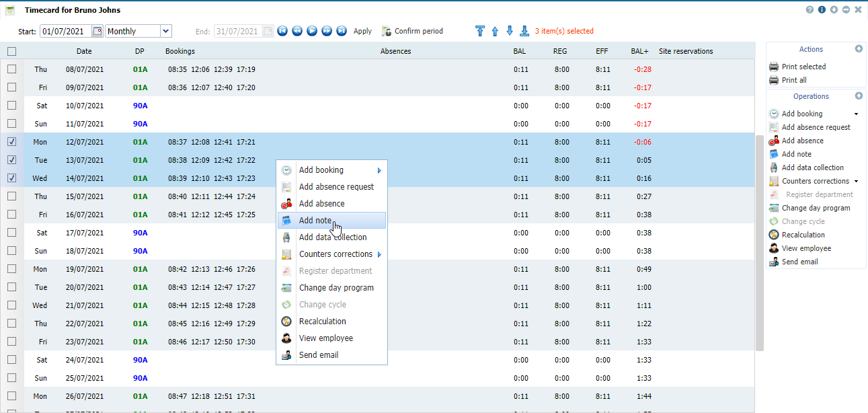Screen dimensions: 868x413
Task: Click the move-to-bottom arrow icon
Action: tap(524, 31)
